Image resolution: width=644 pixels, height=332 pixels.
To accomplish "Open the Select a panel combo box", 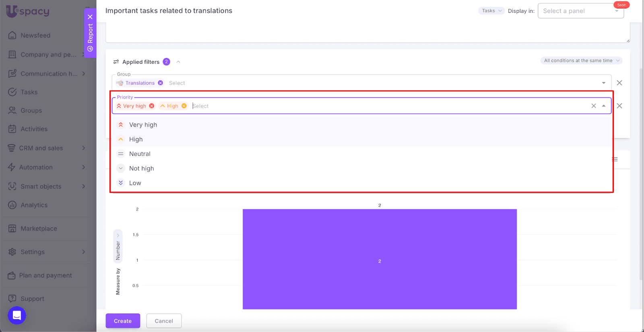I will [580, 11].
